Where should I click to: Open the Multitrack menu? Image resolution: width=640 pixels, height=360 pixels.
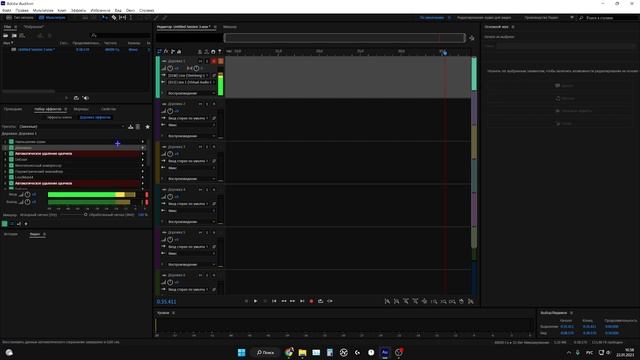[43, 10]
